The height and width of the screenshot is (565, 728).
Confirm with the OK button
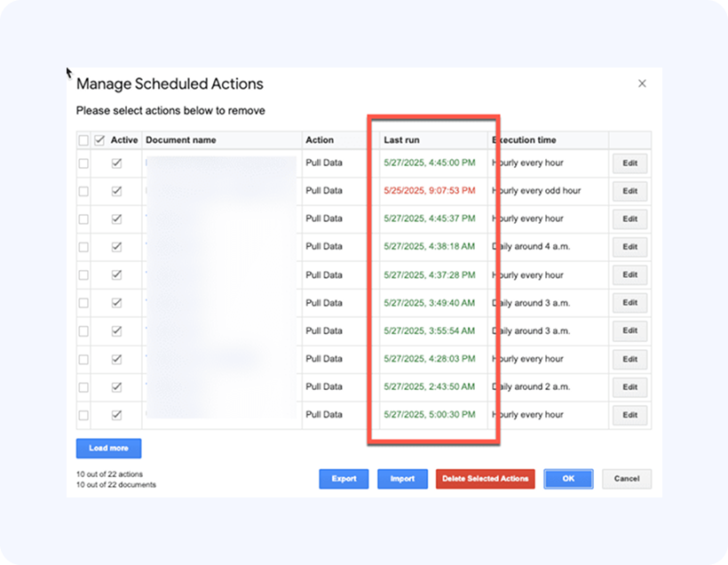click(568, 479)
